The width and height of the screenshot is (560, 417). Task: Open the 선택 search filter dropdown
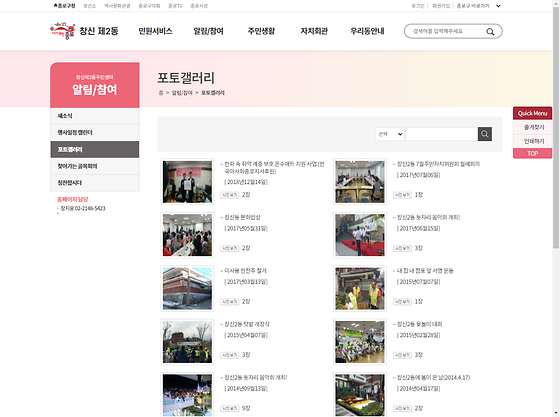390,134
